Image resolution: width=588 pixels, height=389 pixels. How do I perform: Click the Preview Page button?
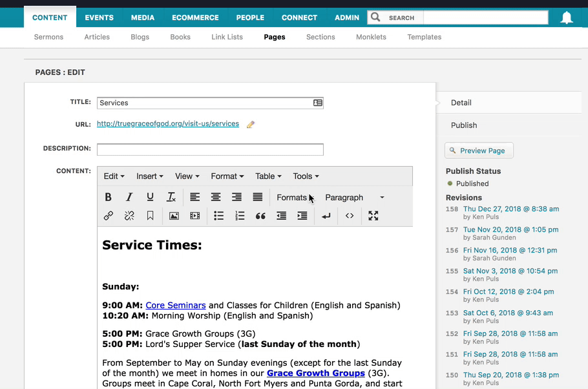click(x=479, y=151)
